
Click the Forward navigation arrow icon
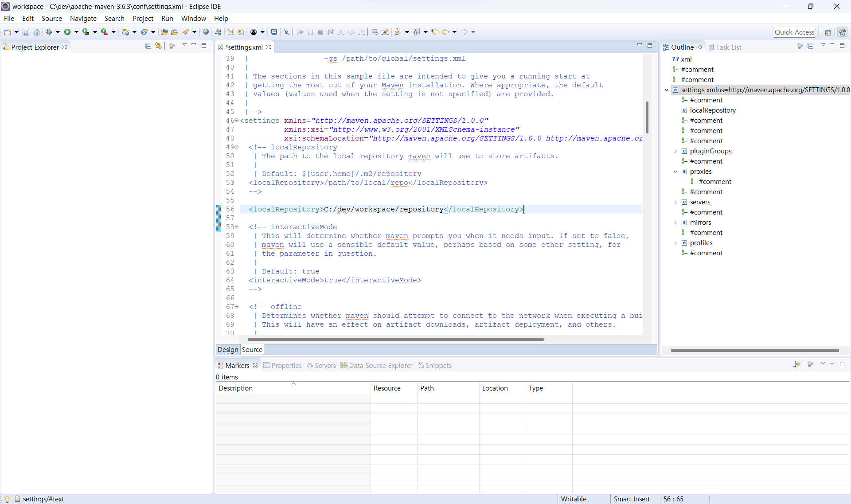[x=464, y=32]
